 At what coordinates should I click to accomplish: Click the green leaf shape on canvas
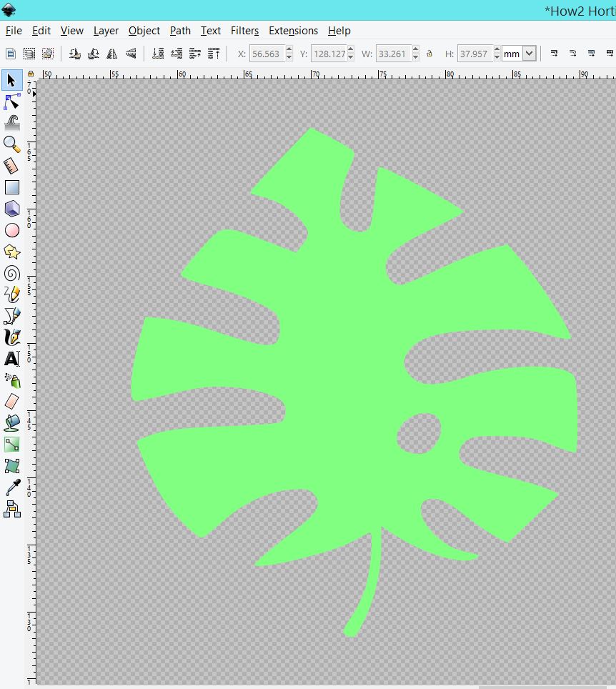tap(343, 372)
